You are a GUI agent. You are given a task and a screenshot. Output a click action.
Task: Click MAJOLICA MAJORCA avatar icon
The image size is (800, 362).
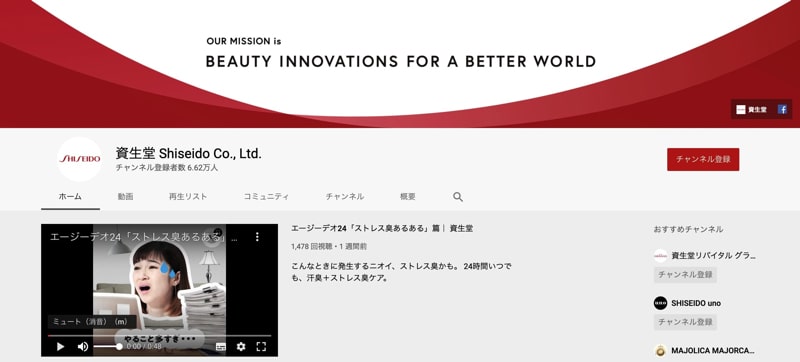pos(660,351)
